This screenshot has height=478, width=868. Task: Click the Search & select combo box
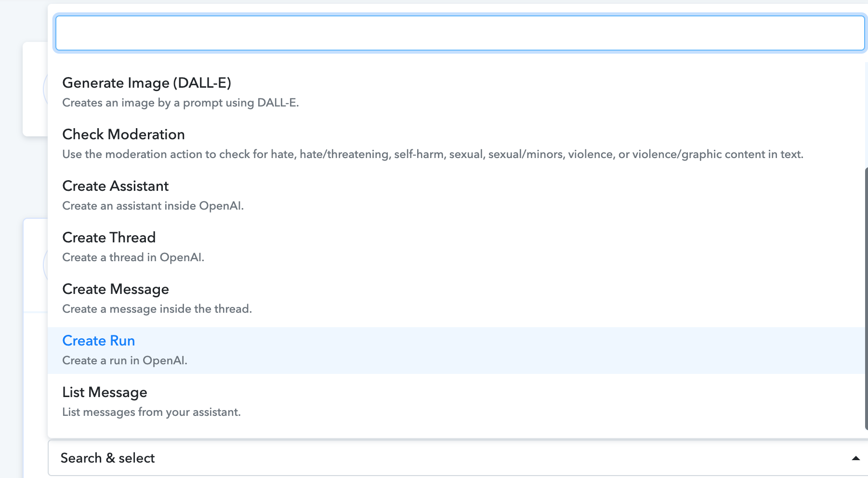(458, 458)
